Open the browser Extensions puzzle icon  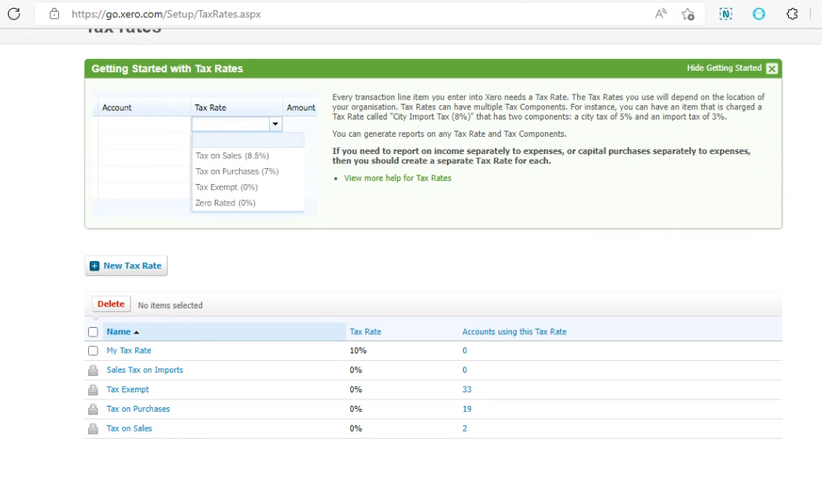click(x=792, y=14)
